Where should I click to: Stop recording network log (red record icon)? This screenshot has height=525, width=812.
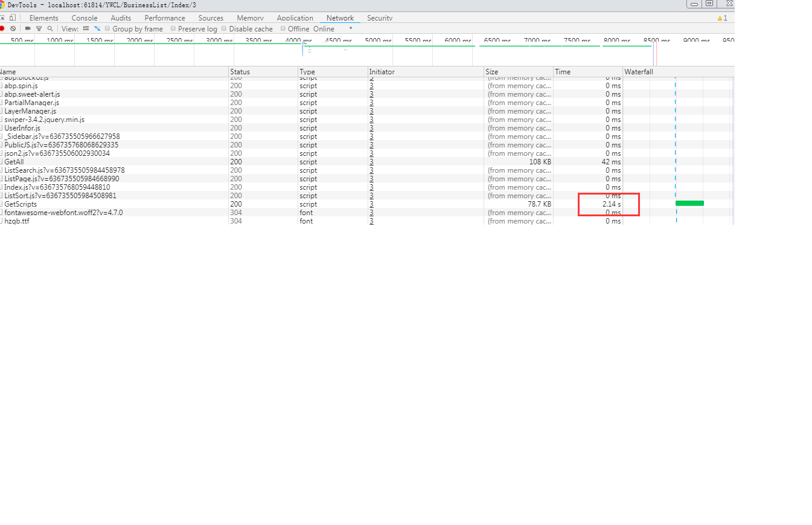click(x=2, y=28)
